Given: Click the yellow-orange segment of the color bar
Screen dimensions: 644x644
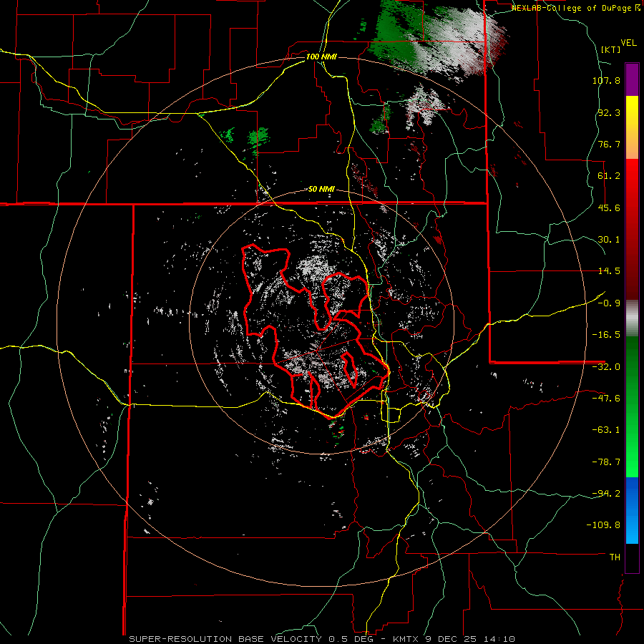Looking at the screenshot, I should point(632,127).
